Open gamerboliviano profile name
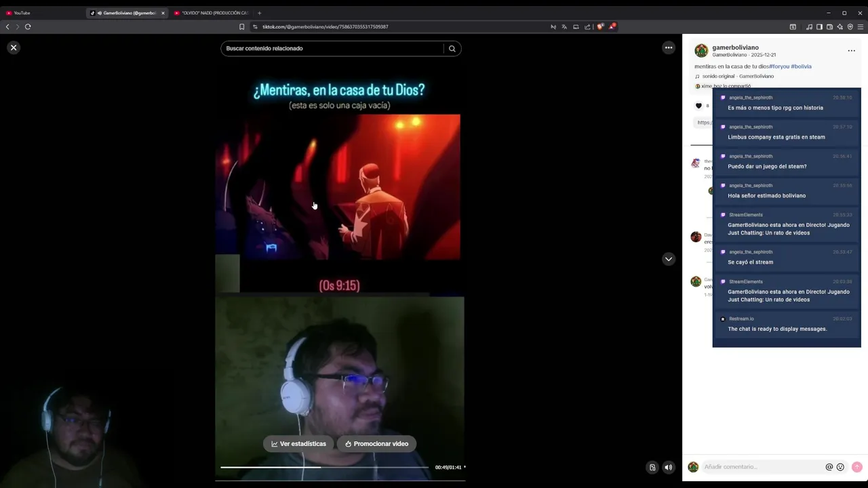Screen dimensions: 868x488 735,47
